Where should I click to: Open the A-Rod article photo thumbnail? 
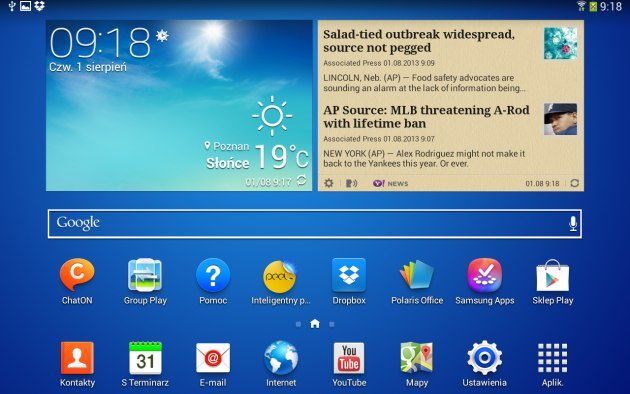560,119
